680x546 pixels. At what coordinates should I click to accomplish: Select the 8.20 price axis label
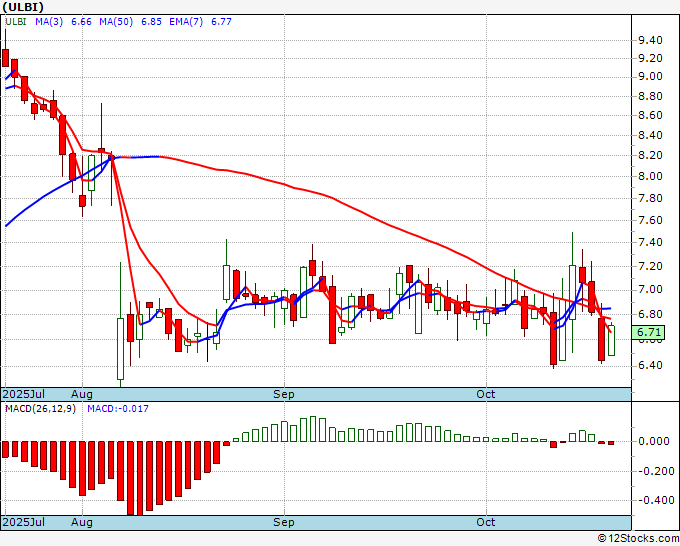[x=651, y=156]
